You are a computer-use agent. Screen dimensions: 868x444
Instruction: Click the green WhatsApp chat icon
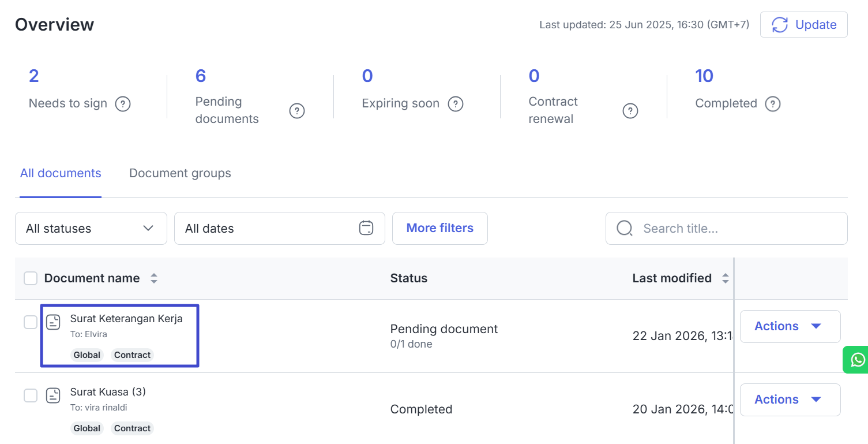click(x=857, y=360)
